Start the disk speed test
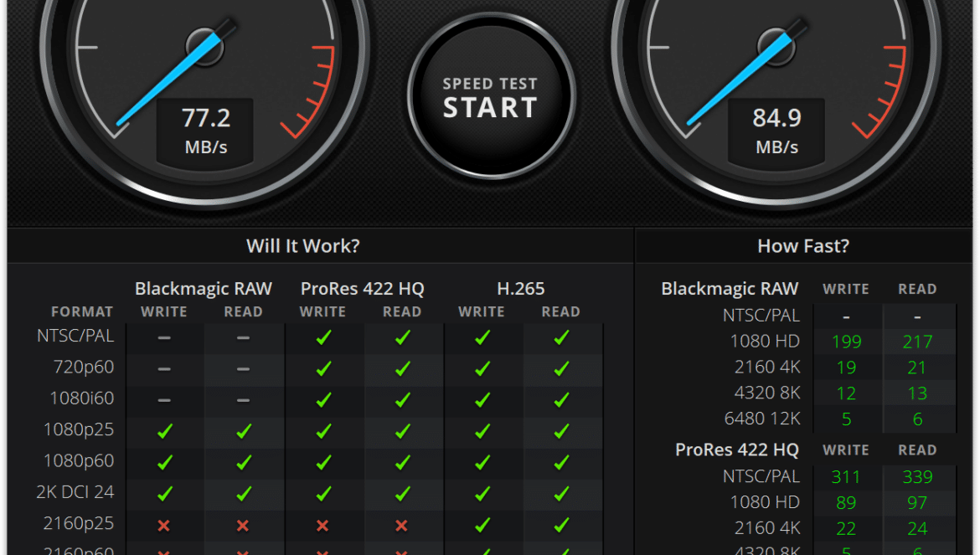Screen dimensions: 980x555 491,97
